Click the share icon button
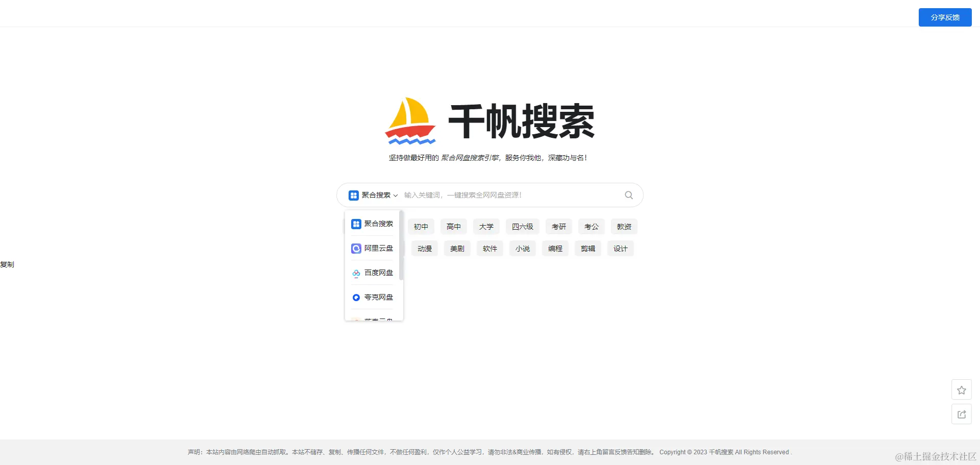Image resolution: width=980 pixels, height=465 pixels. [x=962, y=414]
